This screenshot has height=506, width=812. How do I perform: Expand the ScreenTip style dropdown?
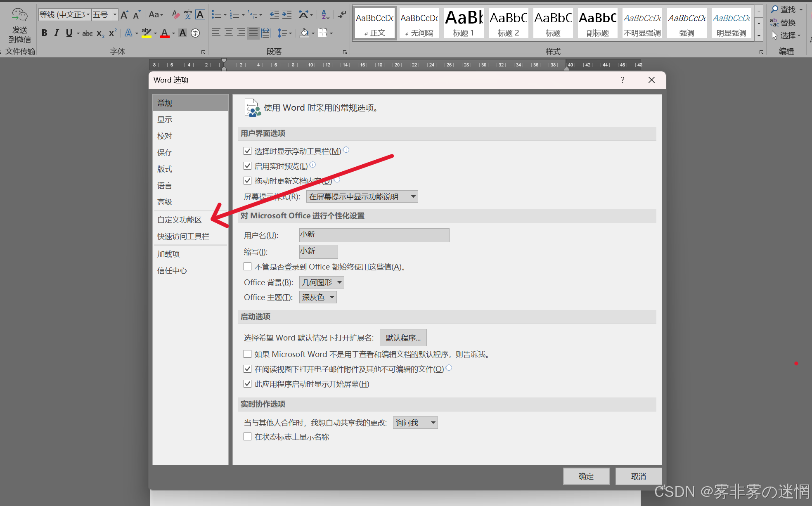[362, 196]
